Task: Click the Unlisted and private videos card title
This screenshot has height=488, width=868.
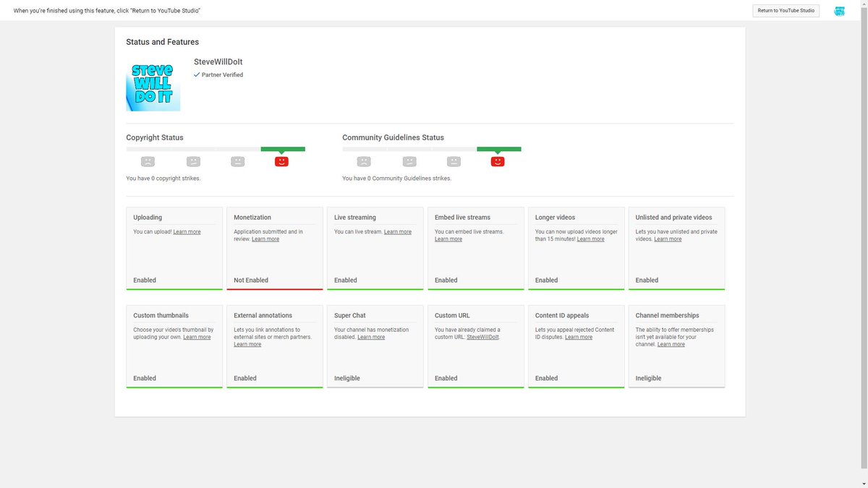Action: pos(674,218)
